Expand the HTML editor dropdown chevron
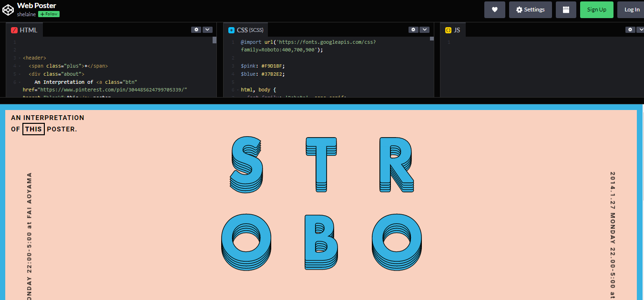The width and height of the screenshot is (644, 300). pos(207,30)
